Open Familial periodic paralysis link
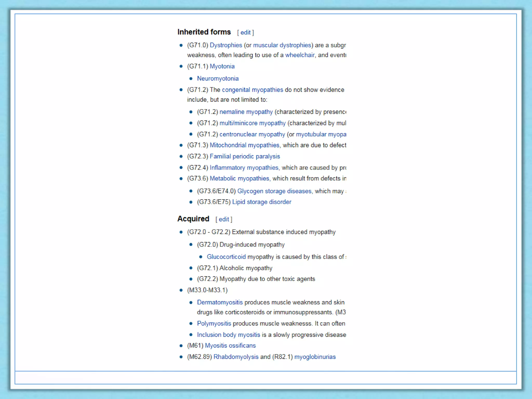This screenshot has width=532, height=399. (245, 156)
